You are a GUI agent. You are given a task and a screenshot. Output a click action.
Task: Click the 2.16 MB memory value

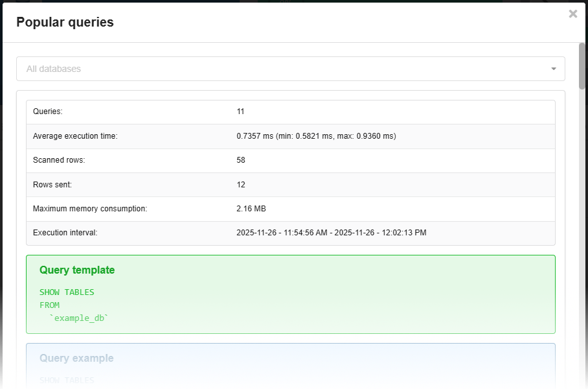coord(251,209)
